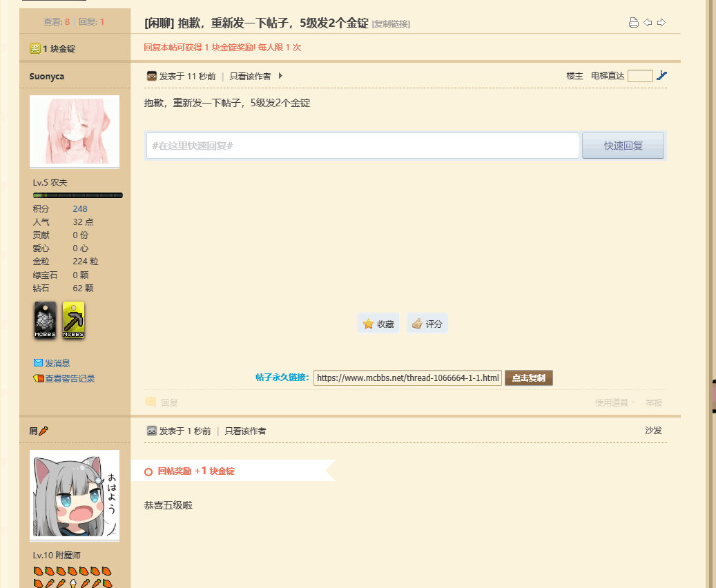The width and height of the screenshot is (716, 588).
Task: Click the reply text 恭喜五级啦
Action: 168,505
